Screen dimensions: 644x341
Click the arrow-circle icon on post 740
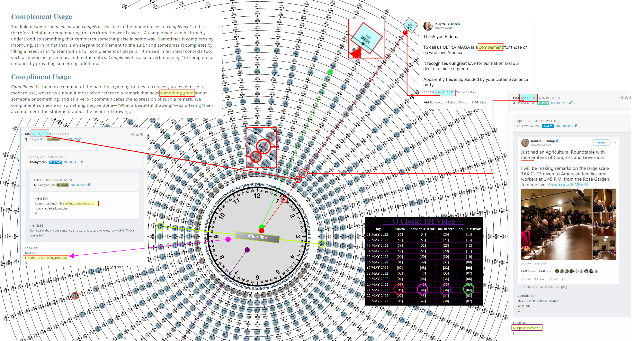[142, 134]
